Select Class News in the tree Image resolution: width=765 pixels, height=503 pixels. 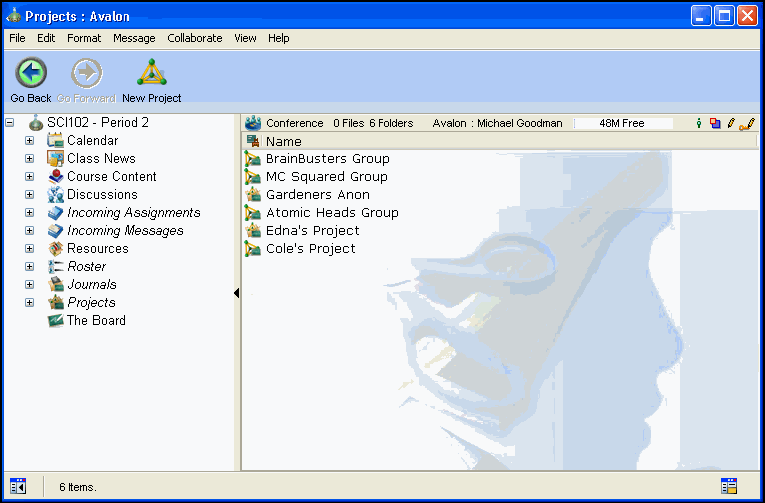click(x=100, y=159)
